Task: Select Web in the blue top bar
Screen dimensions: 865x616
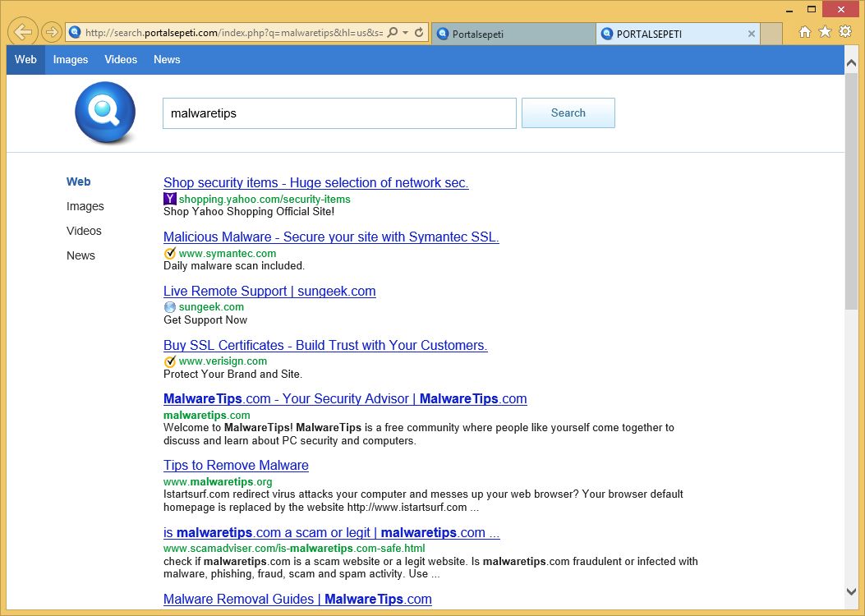Action: tap(26, 60)
